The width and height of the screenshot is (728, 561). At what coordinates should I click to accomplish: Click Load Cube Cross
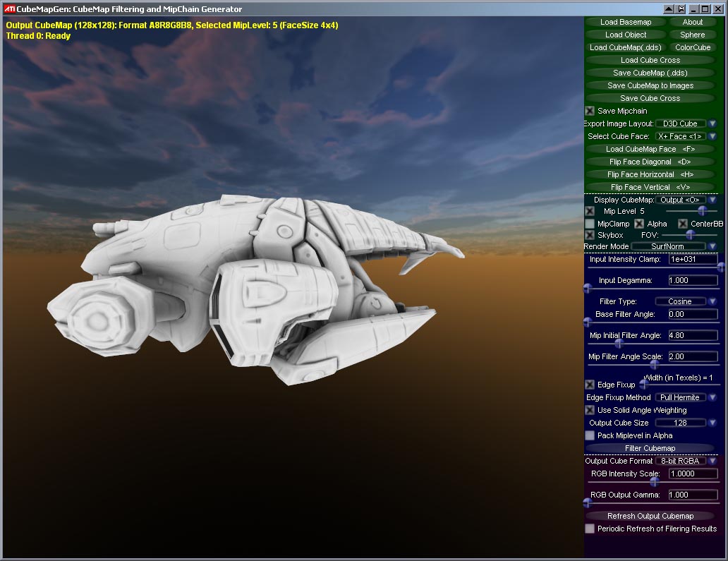point(650,60)
